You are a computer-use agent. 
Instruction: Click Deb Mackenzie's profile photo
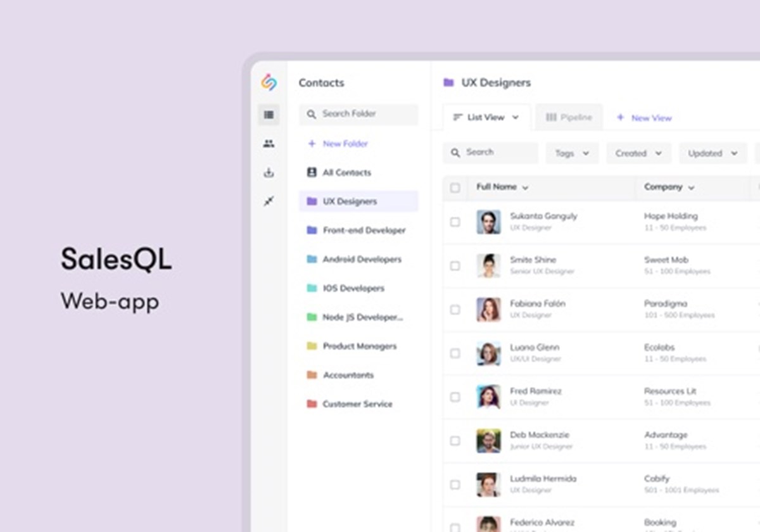coord(488,441)
